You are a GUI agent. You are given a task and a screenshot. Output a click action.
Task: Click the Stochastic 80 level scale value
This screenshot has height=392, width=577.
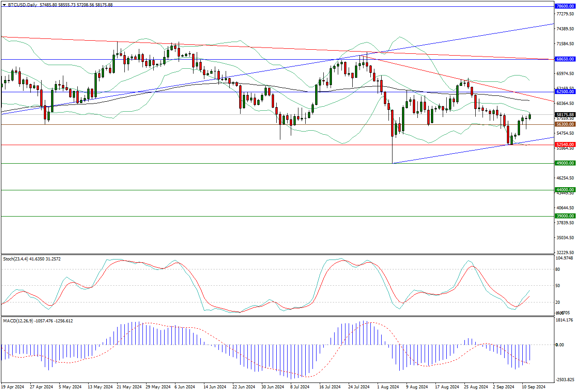[x=558, y=269]
